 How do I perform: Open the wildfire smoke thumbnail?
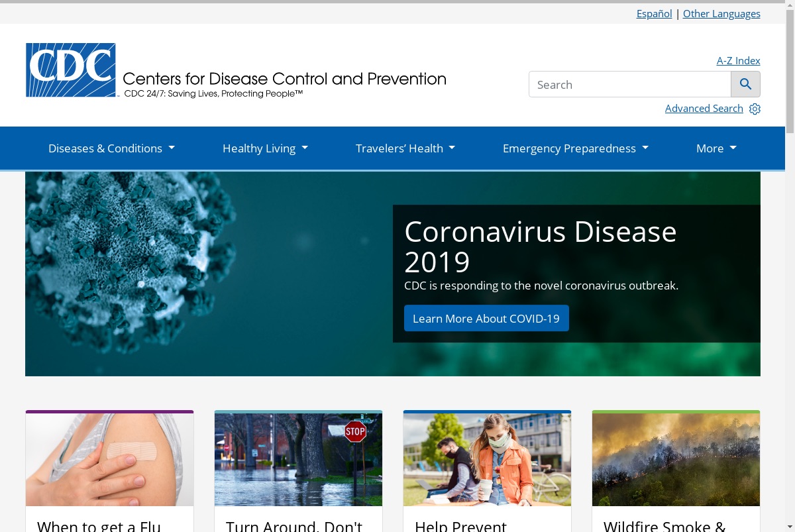[676, 460]
